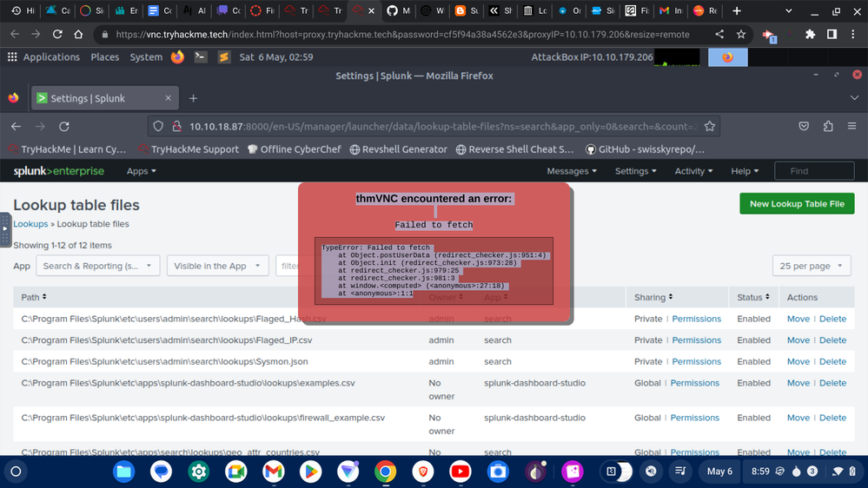Open the Settings menu in Splunk bar

point(637,171)
